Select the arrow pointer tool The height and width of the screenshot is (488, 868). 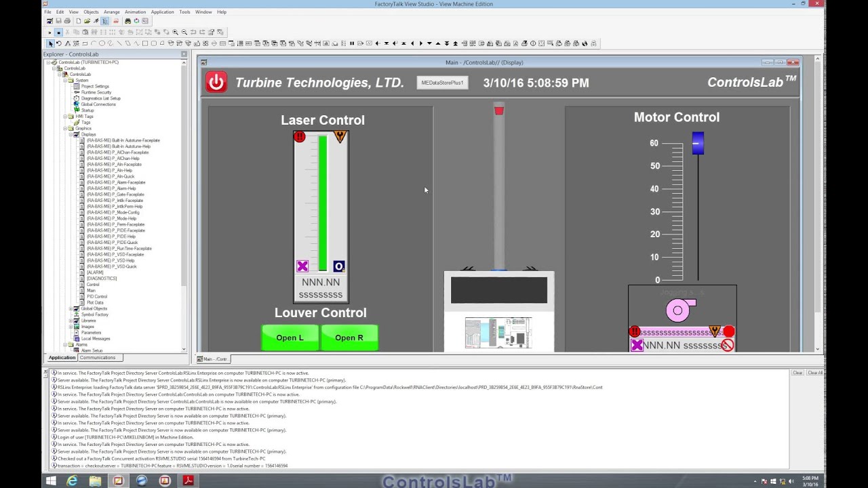[x=50, y=43]
